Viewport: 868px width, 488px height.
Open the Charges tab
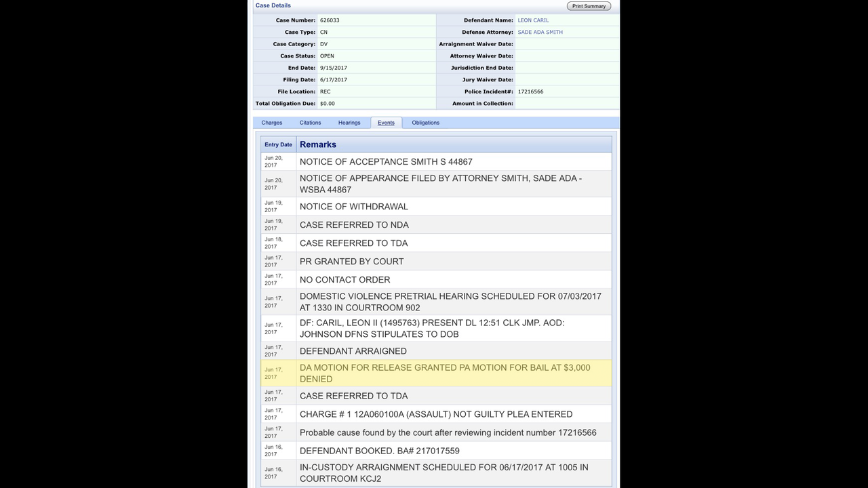272,123
